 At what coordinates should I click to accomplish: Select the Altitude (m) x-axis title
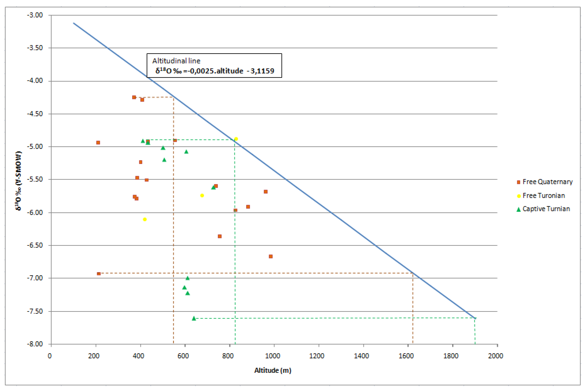(273, 370)
